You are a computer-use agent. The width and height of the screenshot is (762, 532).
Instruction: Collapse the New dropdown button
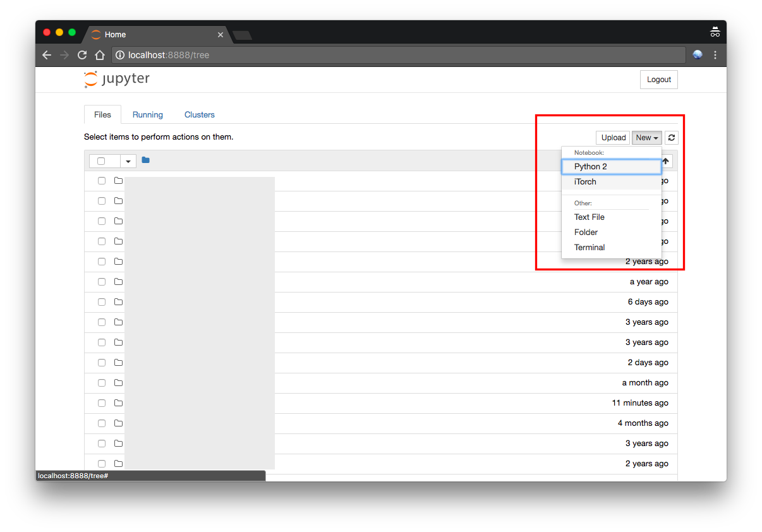646,138
